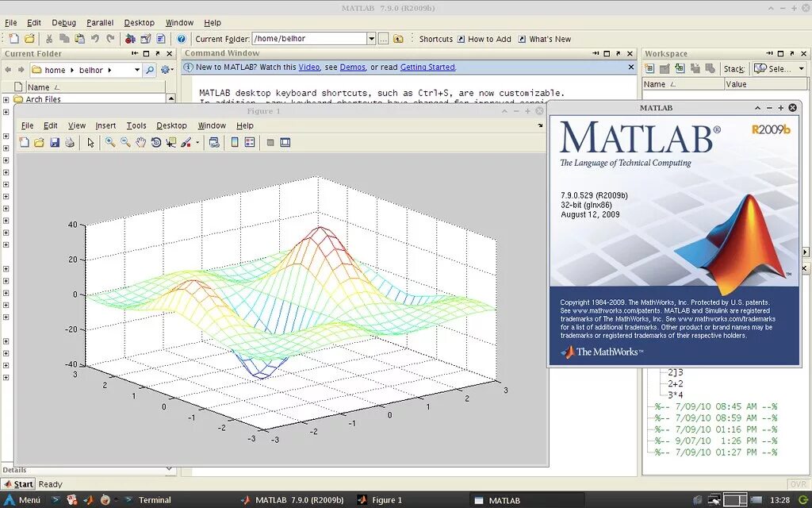Browse for folder using the ellipsis button

[383, 39]
